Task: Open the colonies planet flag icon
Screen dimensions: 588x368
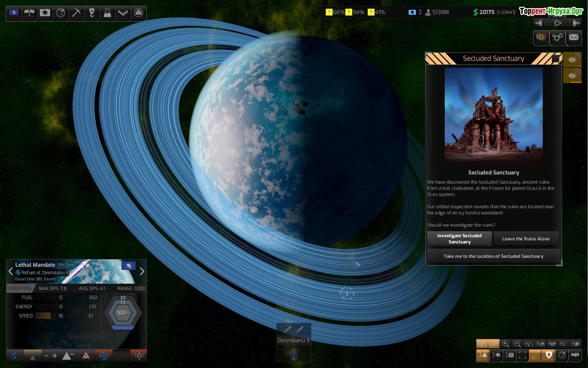Action: [x=45, y=13]
